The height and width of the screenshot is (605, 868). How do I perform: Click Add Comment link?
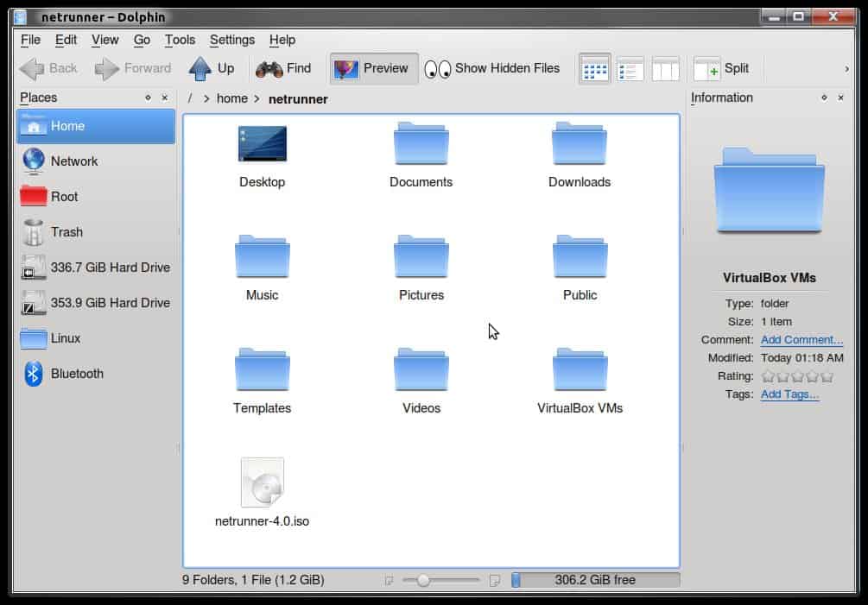click(x=801, y=339)
